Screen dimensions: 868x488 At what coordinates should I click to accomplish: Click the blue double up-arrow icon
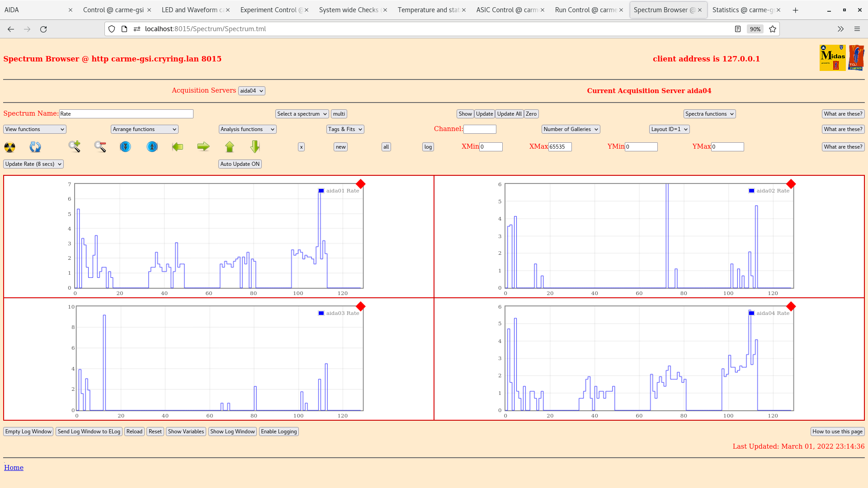click(152, 146)
